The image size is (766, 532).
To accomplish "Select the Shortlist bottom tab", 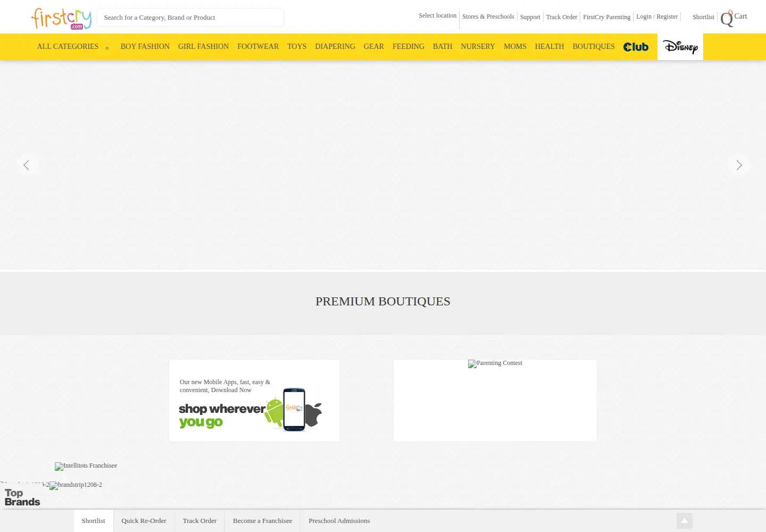I will (x=94, y=521).
